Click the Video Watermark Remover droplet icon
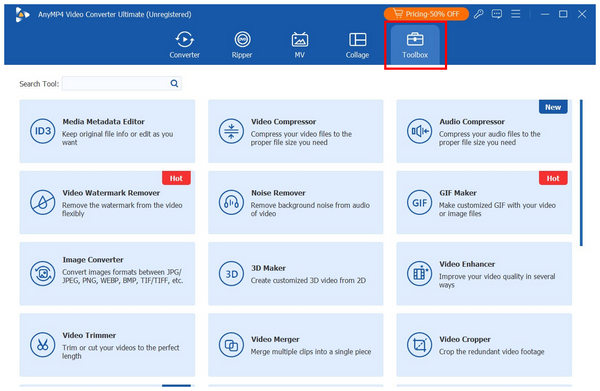 coord(42,202)
